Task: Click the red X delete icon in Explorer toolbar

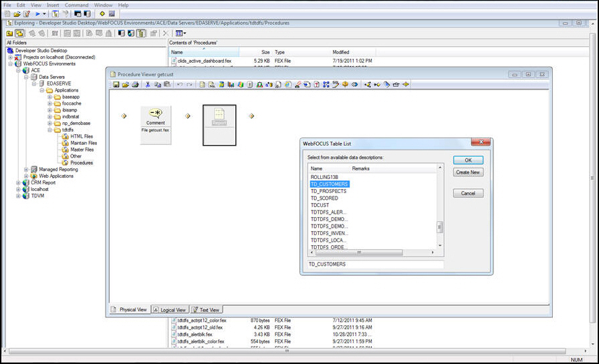Action: (x=165, y=33)
